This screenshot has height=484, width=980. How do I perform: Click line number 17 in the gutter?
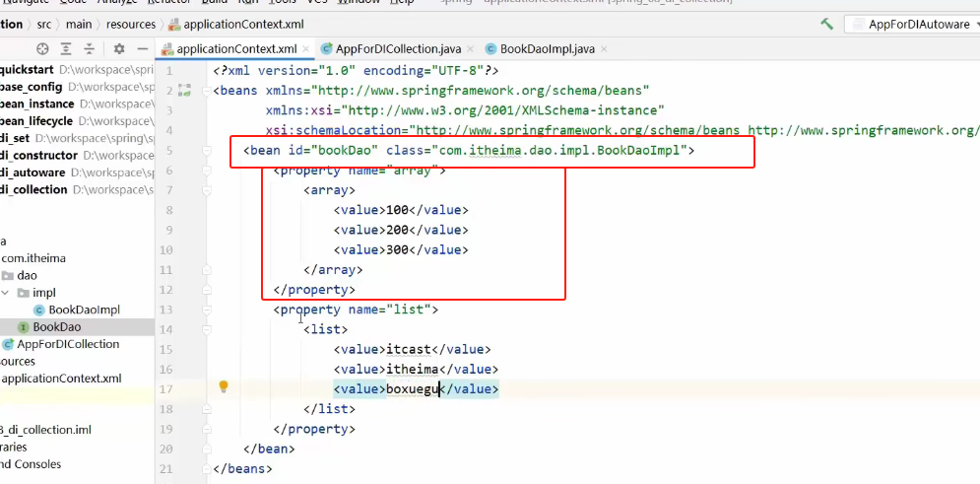click(x=165, y=389)
